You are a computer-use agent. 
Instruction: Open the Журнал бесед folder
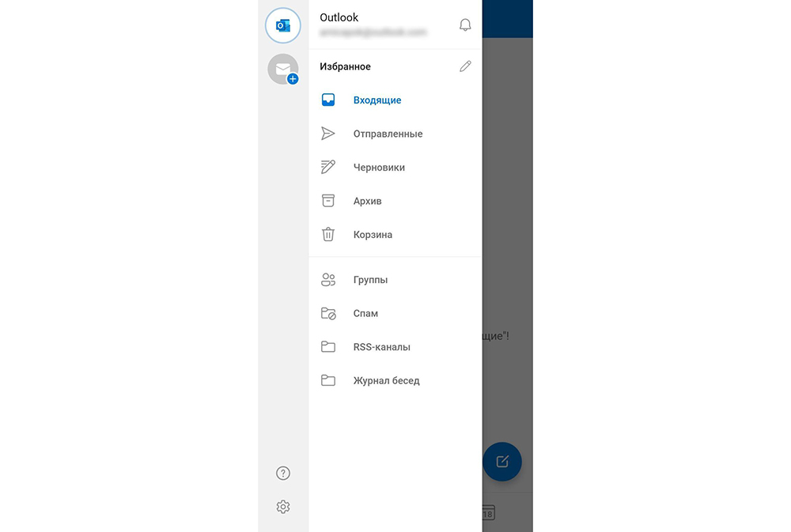point(386,381)
